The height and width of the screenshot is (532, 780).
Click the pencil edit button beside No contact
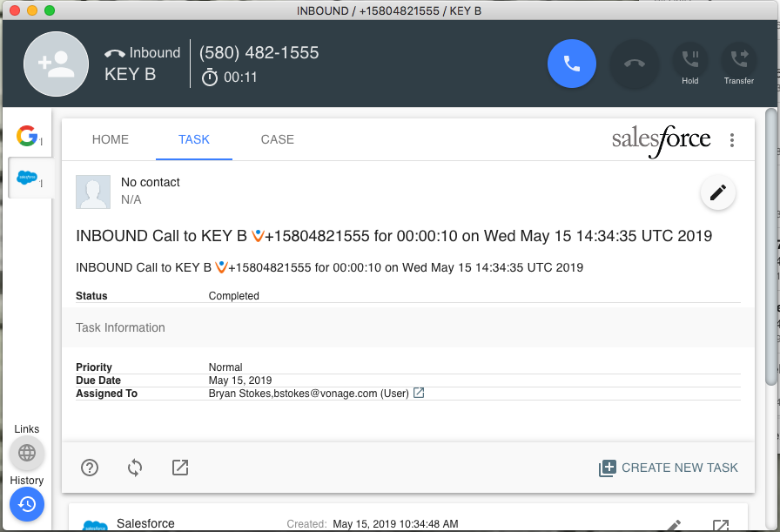click(x=718, y=192)
